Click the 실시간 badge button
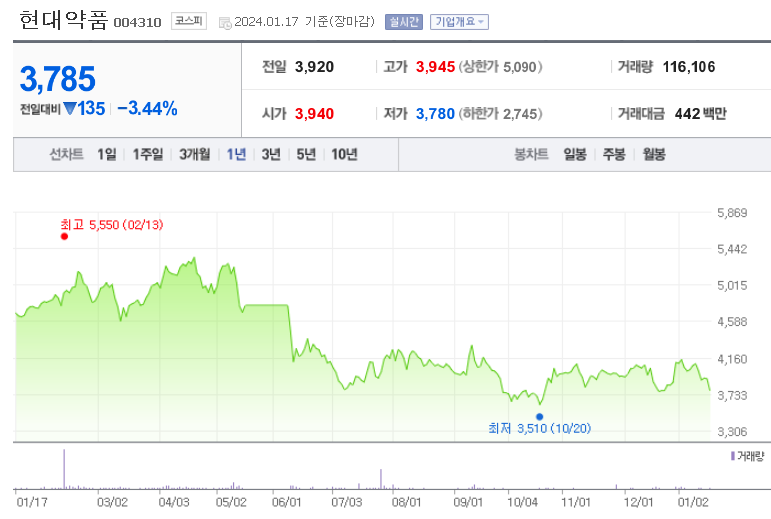The image size is (771, 519). coord(404,22)
